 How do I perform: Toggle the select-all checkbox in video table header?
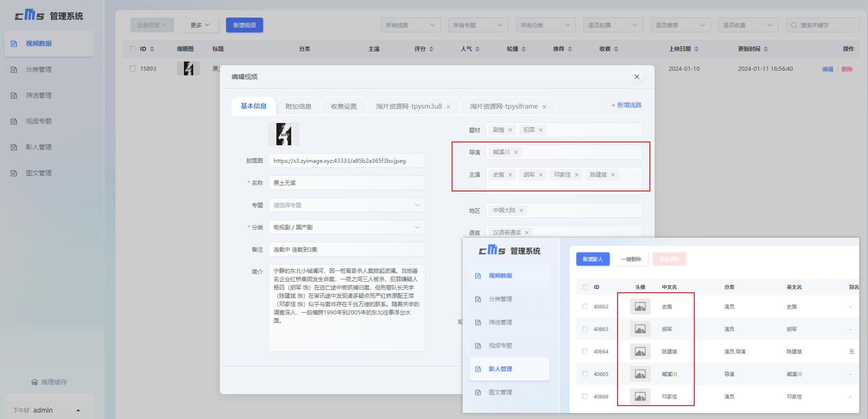click(x=133, y=49)
